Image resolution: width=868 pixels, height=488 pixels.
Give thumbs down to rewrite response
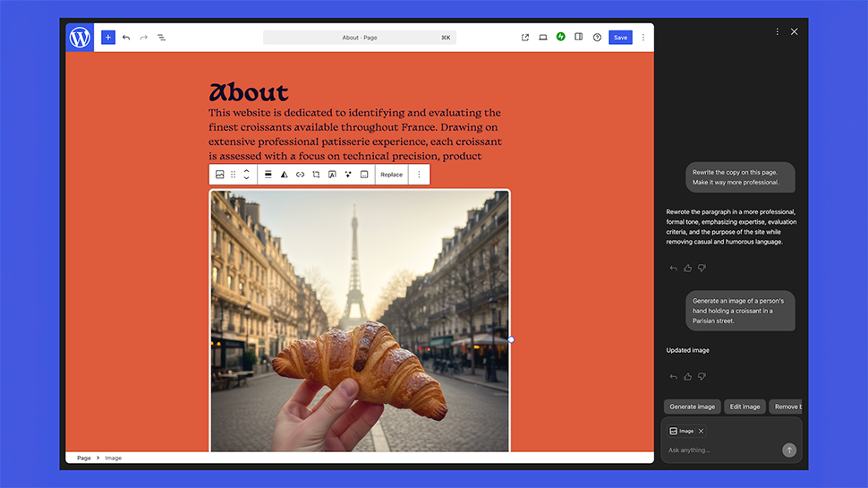[x=702, y=268]
